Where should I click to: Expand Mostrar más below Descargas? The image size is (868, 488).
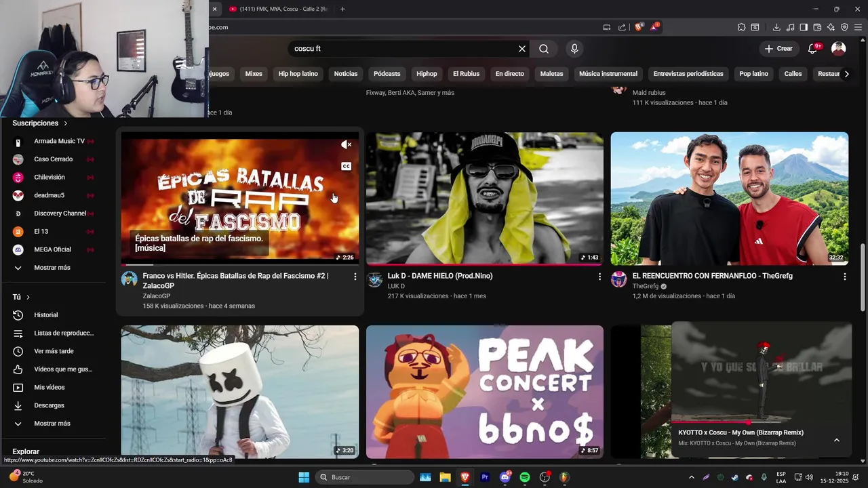click(x=54, y=424)
